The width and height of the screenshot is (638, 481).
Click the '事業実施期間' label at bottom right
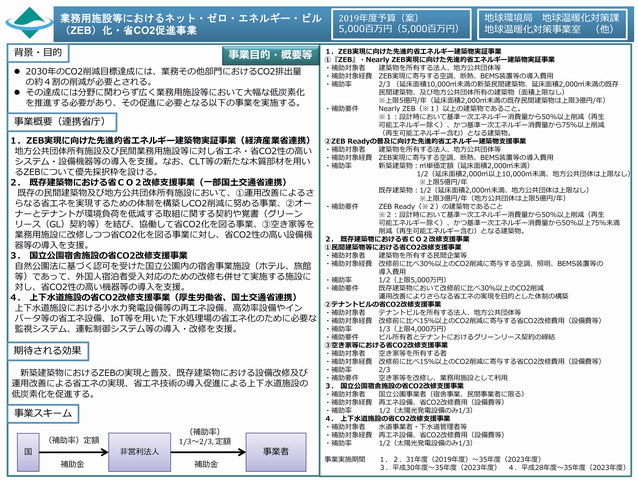(345, 459)
